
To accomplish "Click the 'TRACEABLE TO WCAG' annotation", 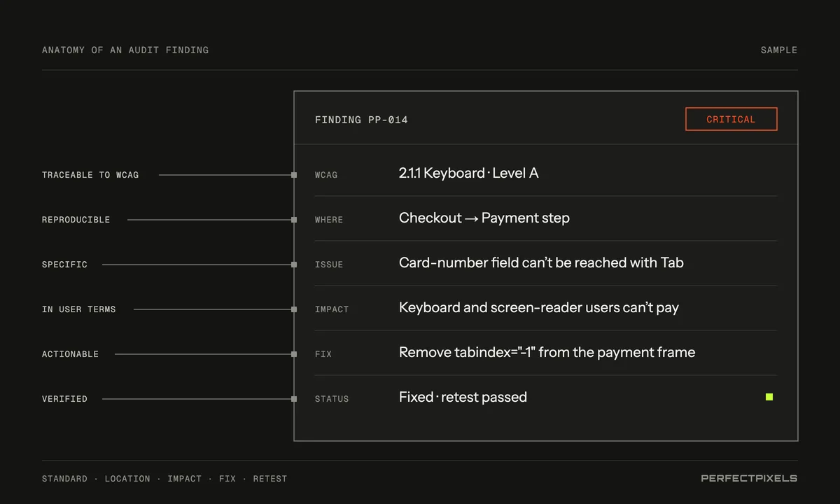I will pos(90,175).
